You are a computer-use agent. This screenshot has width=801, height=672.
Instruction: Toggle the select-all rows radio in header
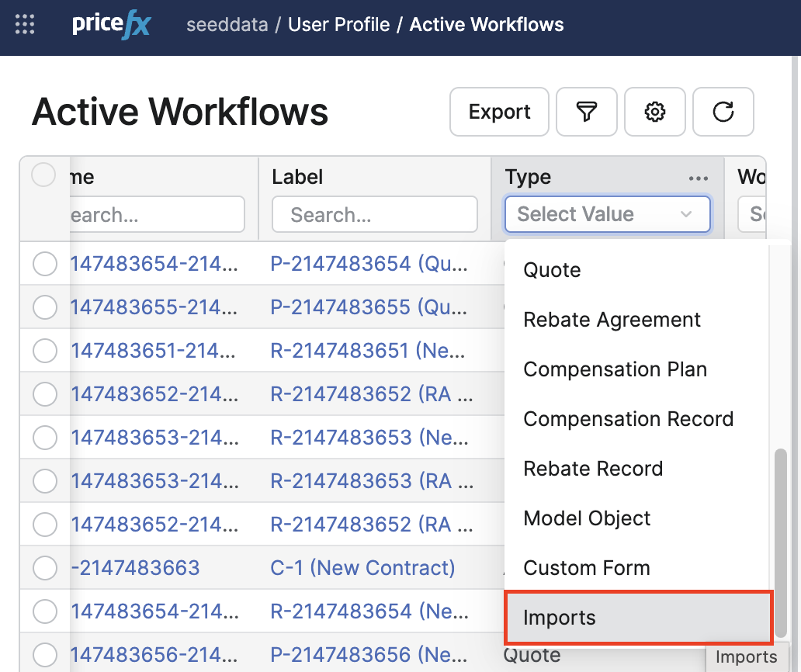43,175
